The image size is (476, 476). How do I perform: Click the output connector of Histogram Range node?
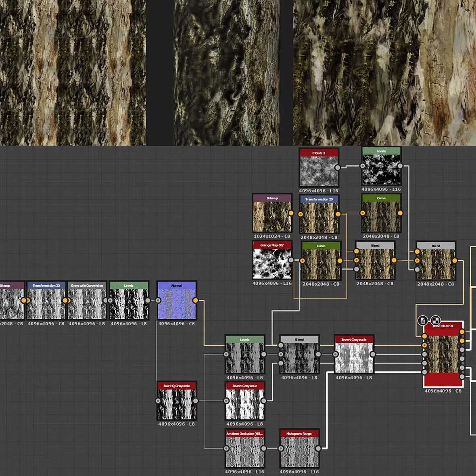pyautogui.click(x=318, y=449)
